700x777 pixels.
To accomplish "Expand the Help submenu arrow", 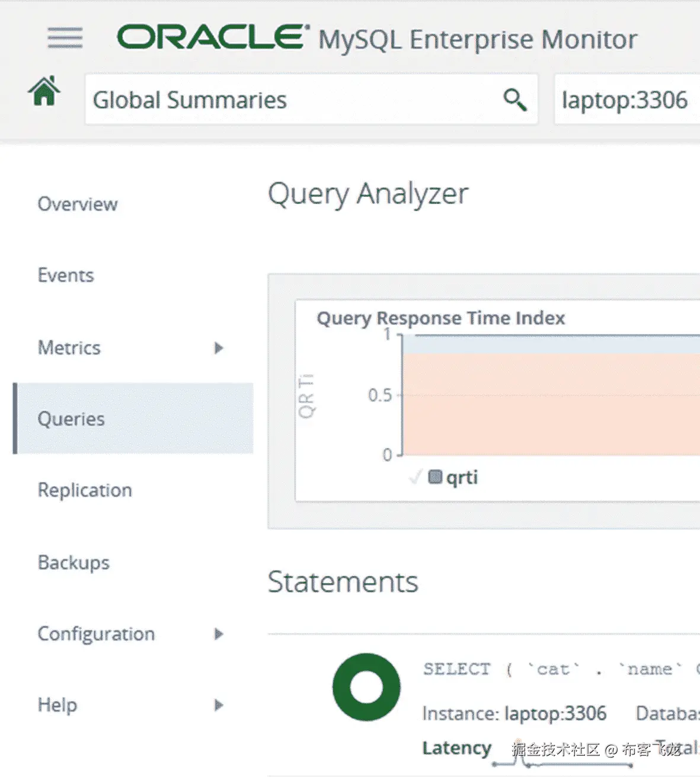I will pyautogui.click(x=219, y=705).
